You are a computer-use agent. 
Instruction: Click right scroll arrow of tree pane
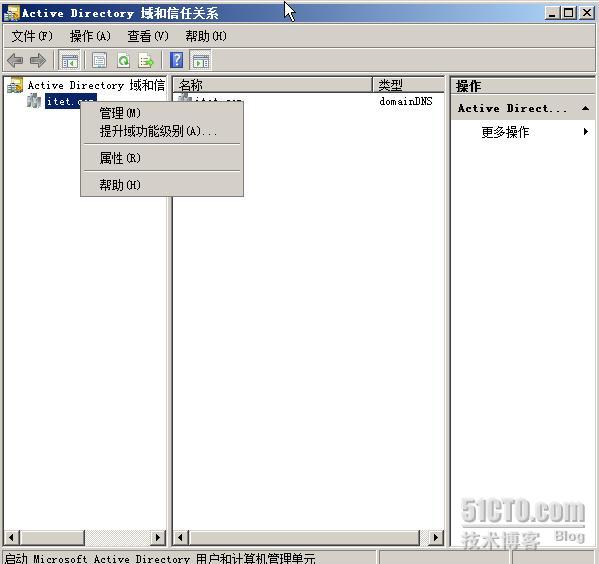[x=158, y=538]
